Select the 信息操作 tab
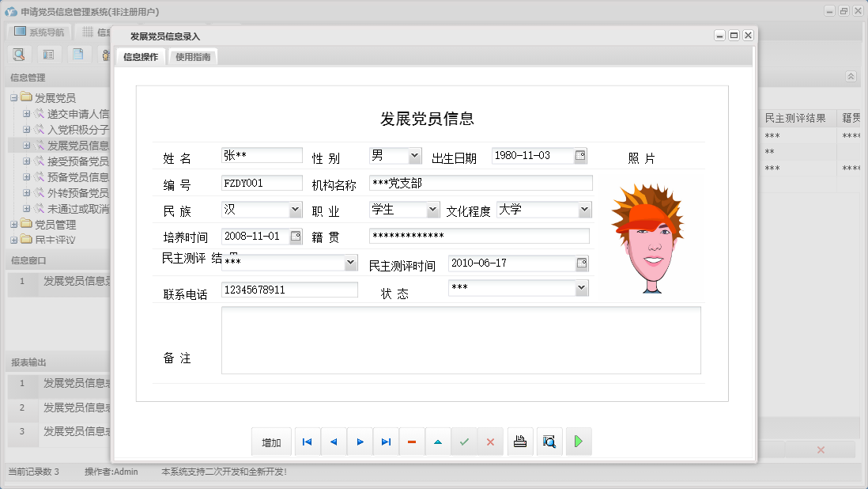Image resolution: width=868 pixels, height=489 pixels. [141, 57]
